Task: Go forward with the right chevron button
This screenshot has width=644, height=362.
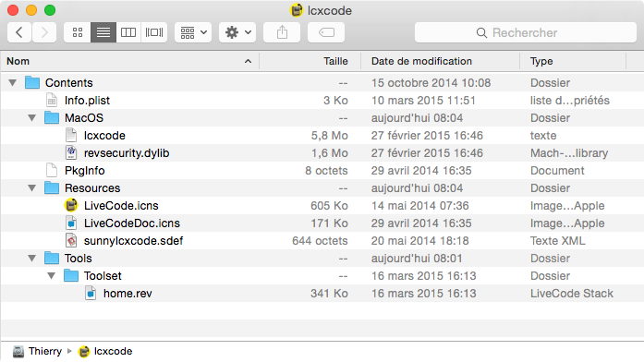Action: pyautogui.click(x=44, y=32)
